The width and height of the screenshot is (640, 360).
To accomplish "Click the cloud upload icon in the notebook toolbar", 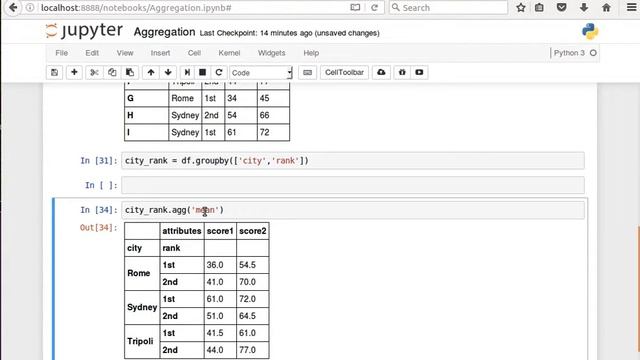I will point(381,73).
